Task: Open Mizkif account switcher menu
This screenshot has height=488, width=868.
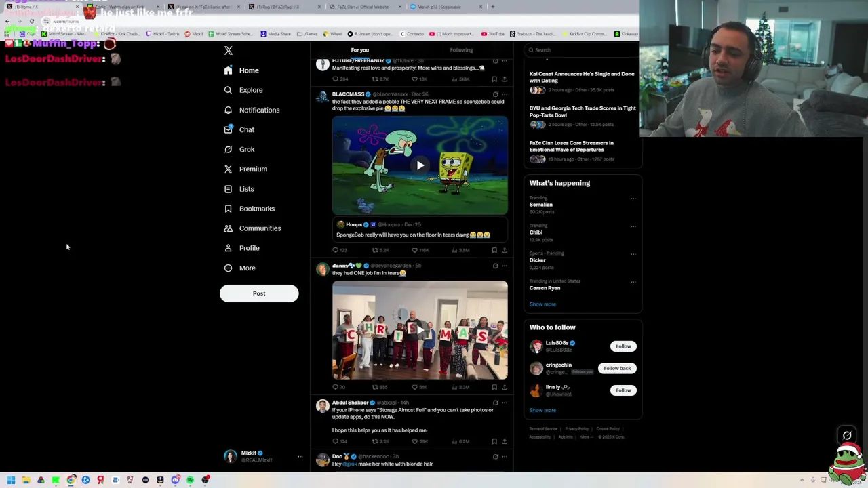Action: click(x=263, y=457)
